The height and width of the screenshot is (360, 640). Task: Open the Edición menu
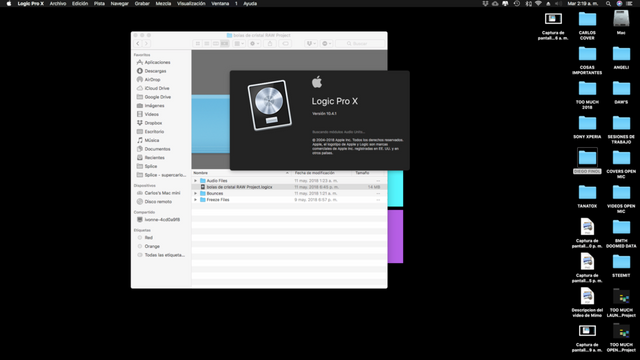80,4
